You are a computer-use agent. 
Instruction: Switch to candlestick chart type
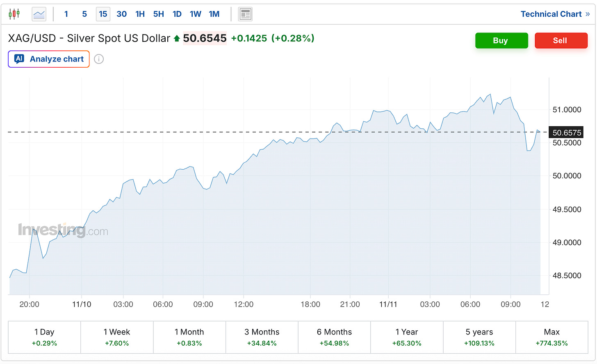coord(14,14)
